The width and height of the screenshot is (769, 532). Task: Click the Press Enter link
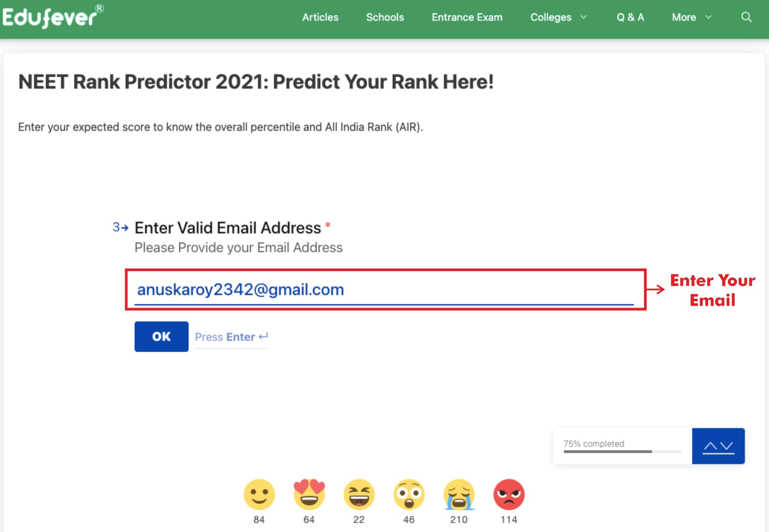[x=232, y=337]
